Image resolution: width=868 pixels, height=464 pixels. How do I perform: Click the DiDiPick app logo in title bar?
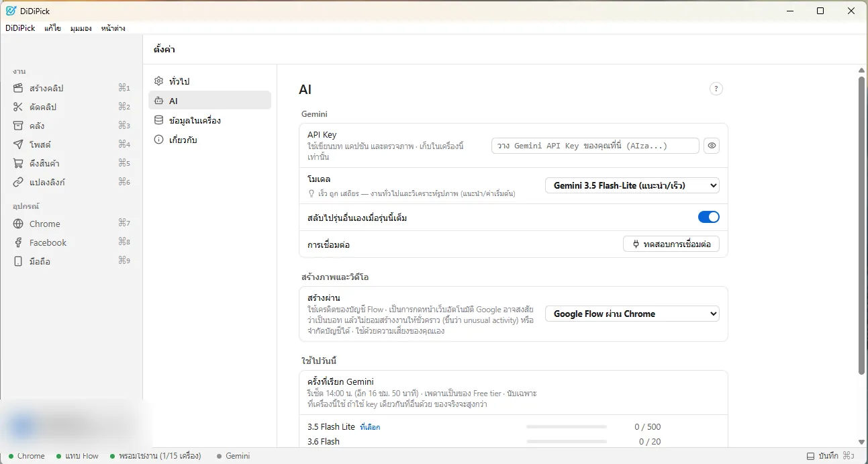tap(11, 11)
